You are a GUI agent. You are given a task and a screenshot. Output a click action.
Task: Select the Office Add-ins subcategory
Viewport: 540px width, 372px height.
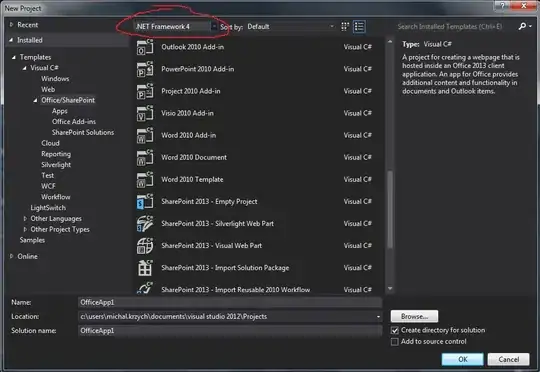point(74,122)
